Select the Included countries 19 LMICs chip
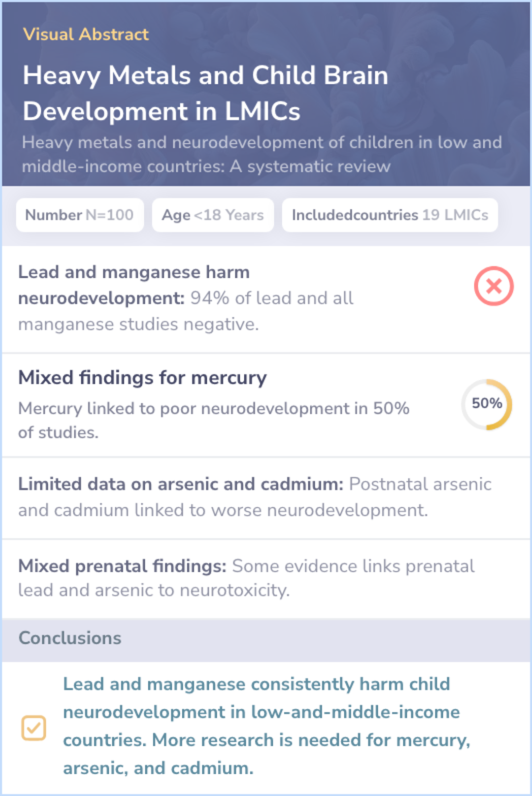The image size is (532, 796). pyautogui.click(x=390, y=215)
